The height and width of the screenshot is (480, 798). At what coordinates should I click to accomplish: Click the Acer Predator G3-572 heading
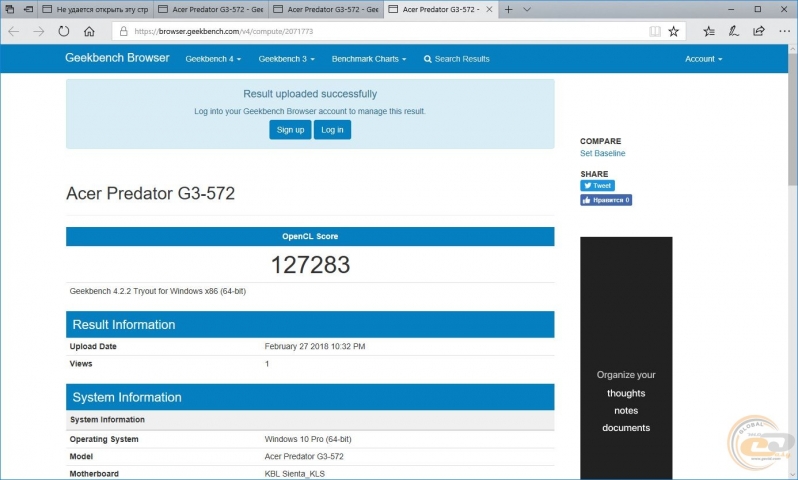pyautogui.click(x=151, y=193)
